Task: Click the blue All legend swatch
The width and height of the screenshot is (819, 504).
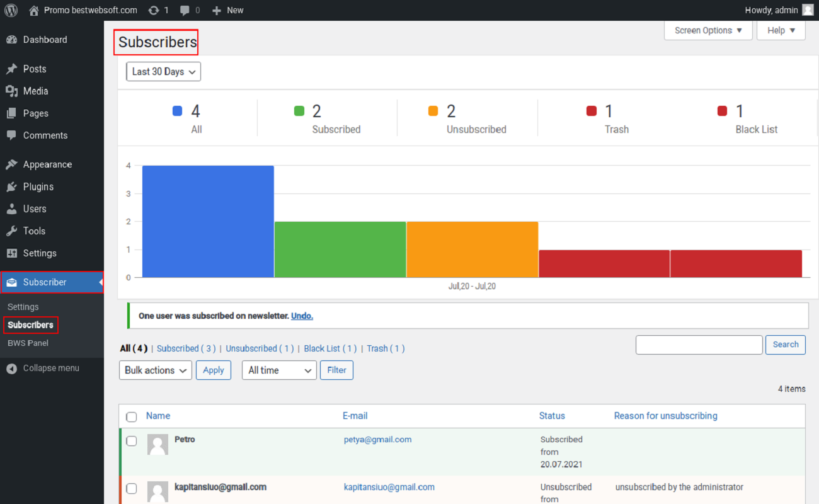Action: pyautogui.click(x=178, y=112)
